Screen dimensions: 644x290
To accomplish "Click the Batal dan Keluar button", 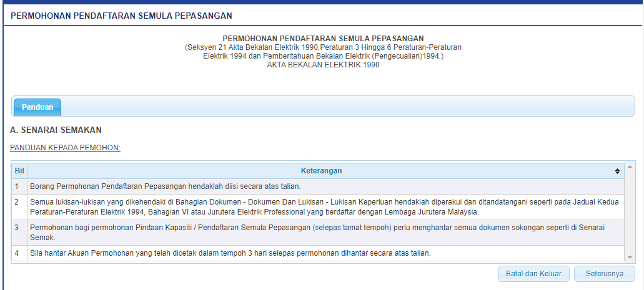I will 533,274.
